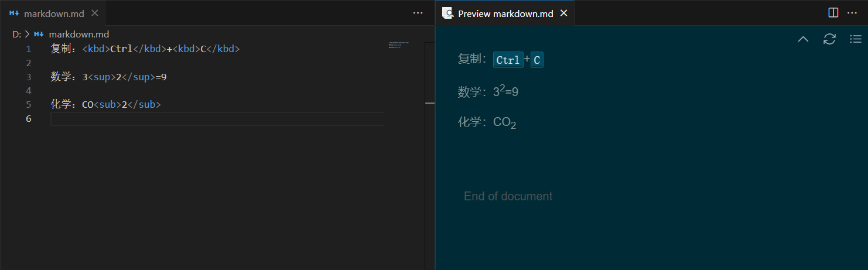Image resolution: width=868 pixels, height=270 pixels.
Task: Click line number 5 in the gutter
Action: 28,105
